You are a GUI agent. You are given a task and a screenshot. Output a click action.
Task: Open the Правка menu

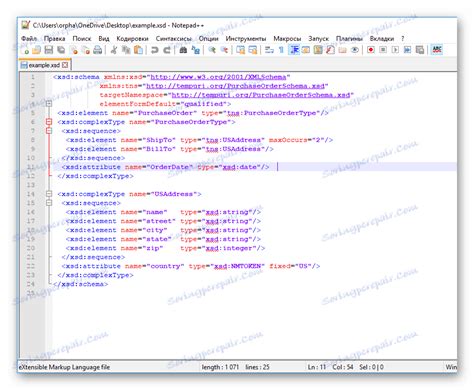(54, 39)
